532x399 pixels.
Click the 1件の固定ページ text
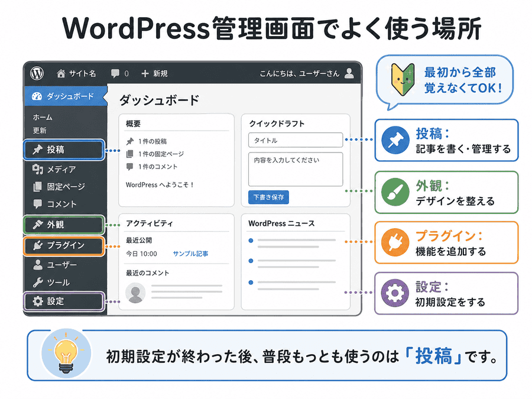pos(161,154)
